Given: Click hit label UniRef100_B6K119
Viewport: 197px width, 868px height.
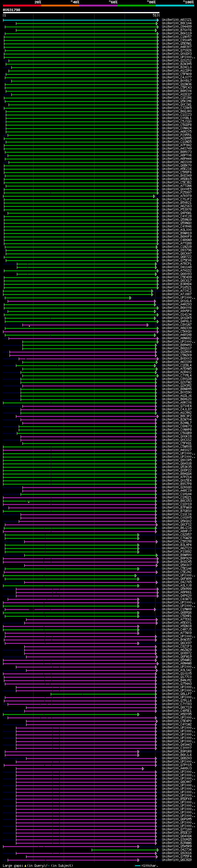Looking at the screenshot, I should click(x=176, y=34).
